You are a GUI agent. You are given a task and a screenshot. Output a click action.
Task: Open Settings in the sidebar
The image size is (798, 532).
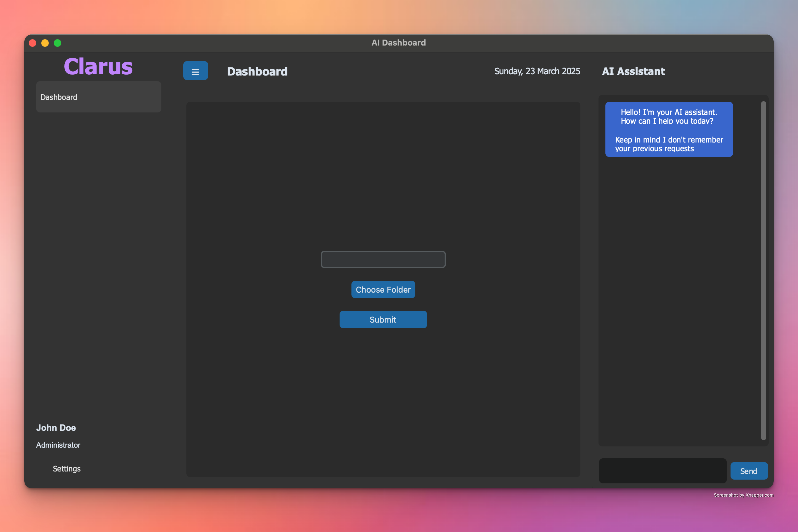66,468
